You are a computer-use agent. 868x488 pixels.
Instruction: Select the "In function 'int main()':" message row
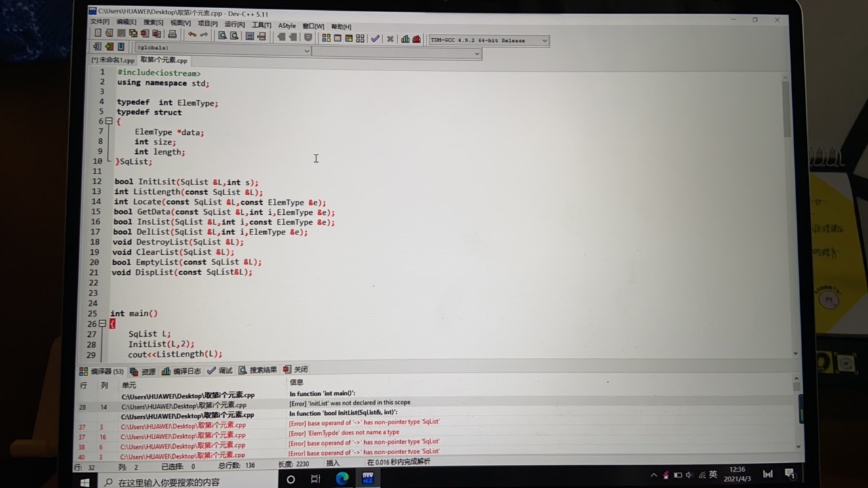point(322,393)
